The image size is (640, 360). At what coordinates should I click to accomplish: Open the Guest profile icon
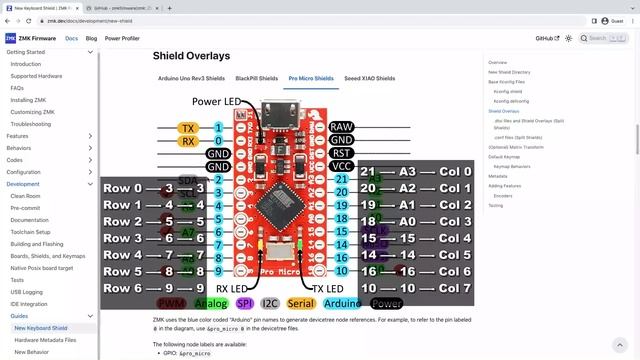pyautogui.click(x=605, y=21)
